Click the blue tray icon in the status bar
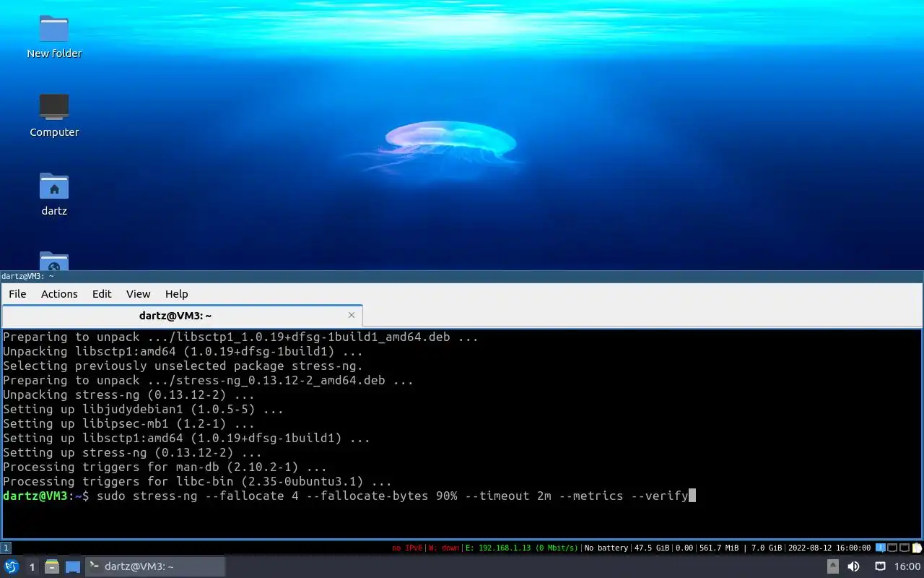 (x=880, y=548)
